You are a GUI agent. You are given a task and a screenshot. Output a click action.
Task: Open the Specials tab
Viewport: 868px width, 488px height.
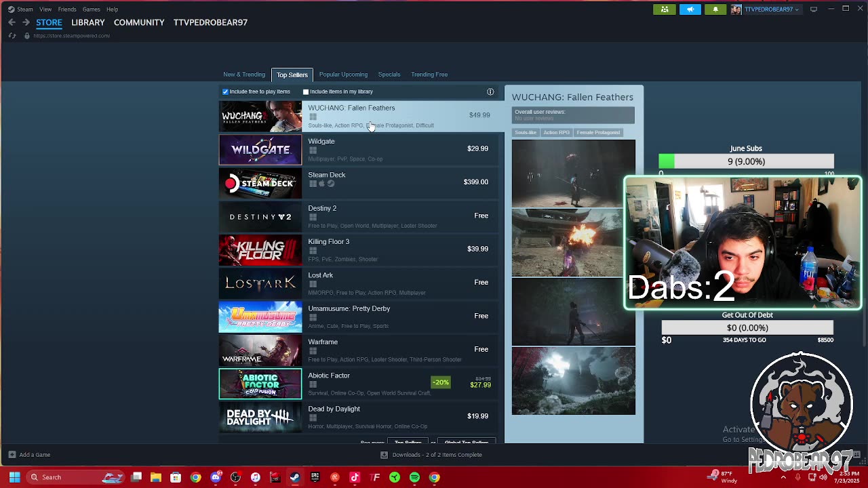coord(389,75)
